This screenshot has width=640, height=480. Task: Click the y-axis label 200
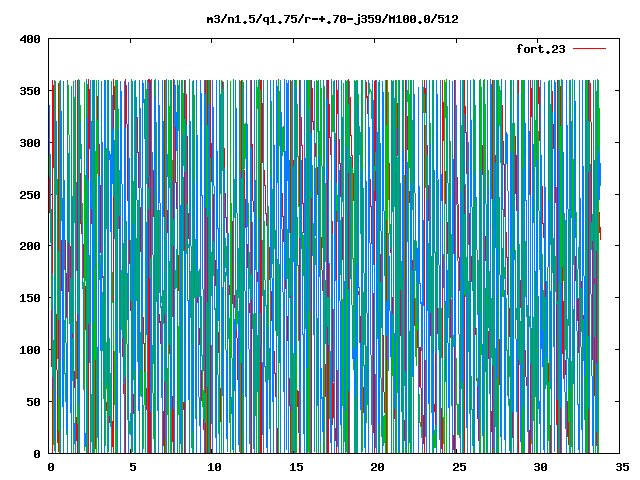click(30, 246)
